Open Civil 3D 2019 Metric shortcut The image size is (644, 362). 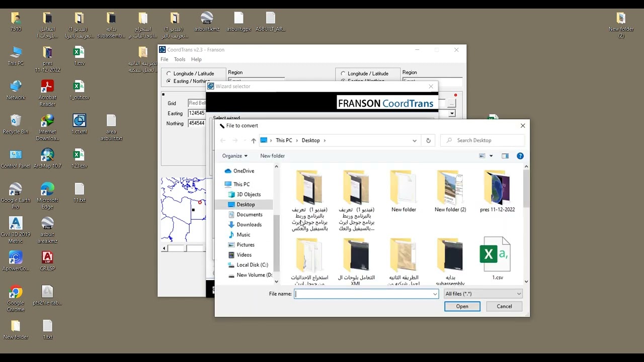16,230
